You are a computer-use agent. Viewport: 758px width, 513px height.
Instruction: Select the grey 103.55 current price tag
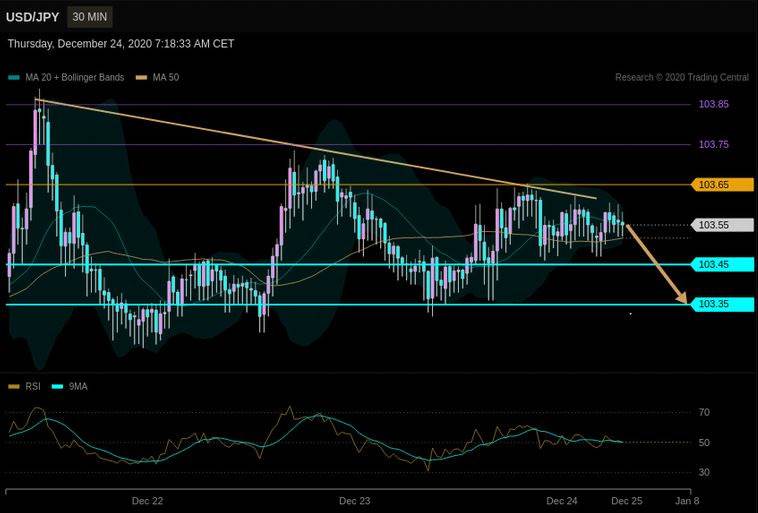(722, 225)
